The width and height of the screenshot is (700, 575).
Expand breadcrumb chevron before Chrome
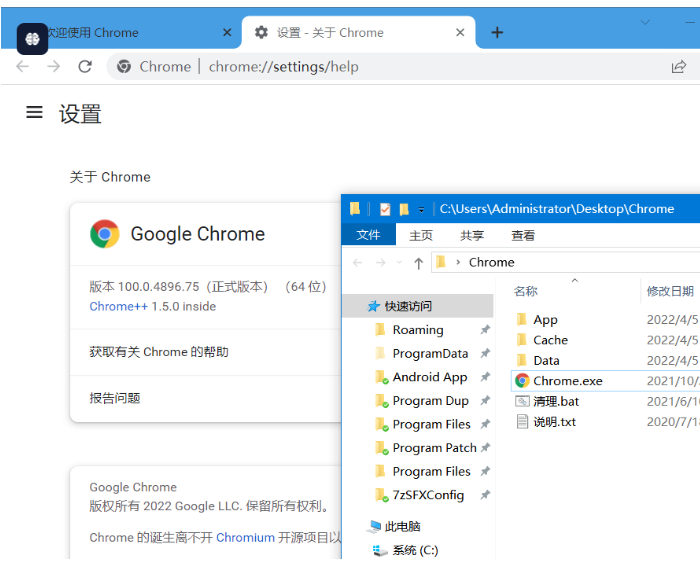[x=458, y=262]
